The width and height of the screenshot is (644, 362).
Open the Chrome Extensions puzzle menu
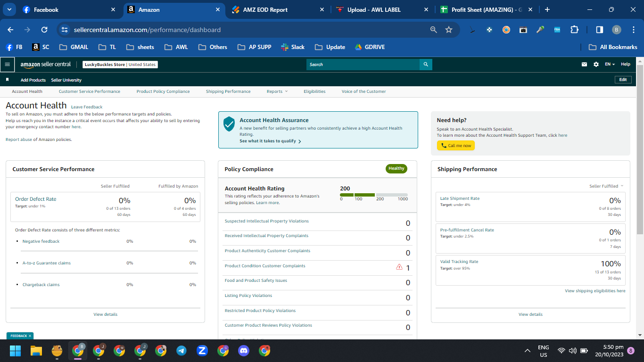(x=574, y=30)
